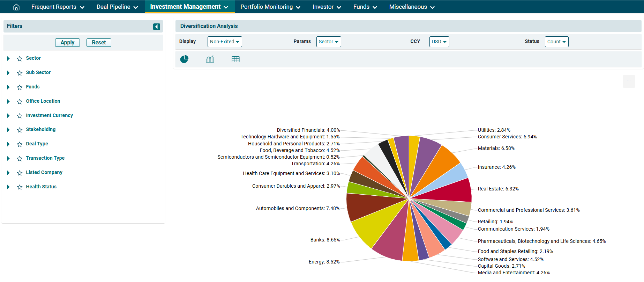Switch to pie chart view
The width and height of the screenshot is (644, 282).
point(184,59)
